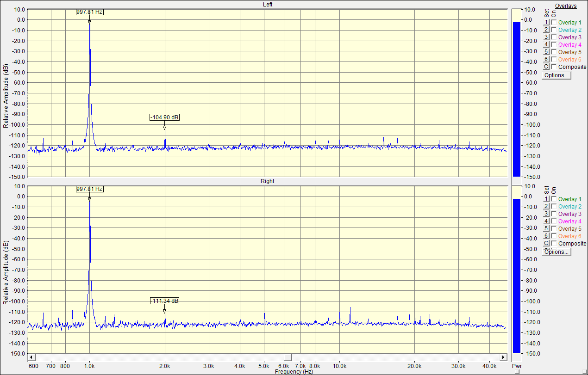
Task: Click the Left channel blue power meter bar
Action: (516, 99)
